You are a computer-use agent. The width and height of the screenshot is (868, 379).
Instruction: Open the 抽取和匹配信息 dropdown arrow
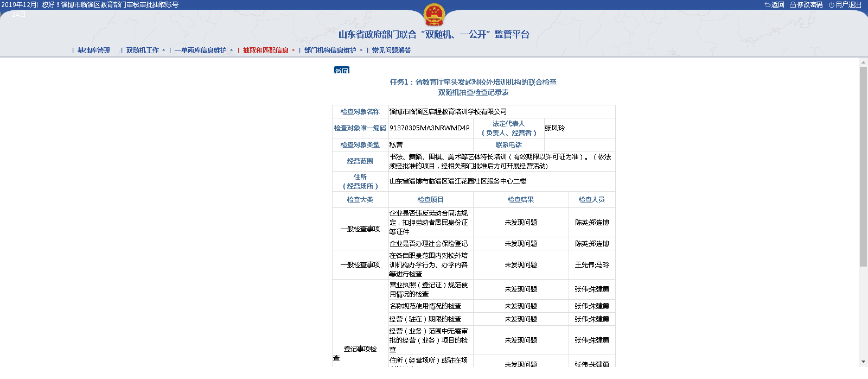[293, 50]
